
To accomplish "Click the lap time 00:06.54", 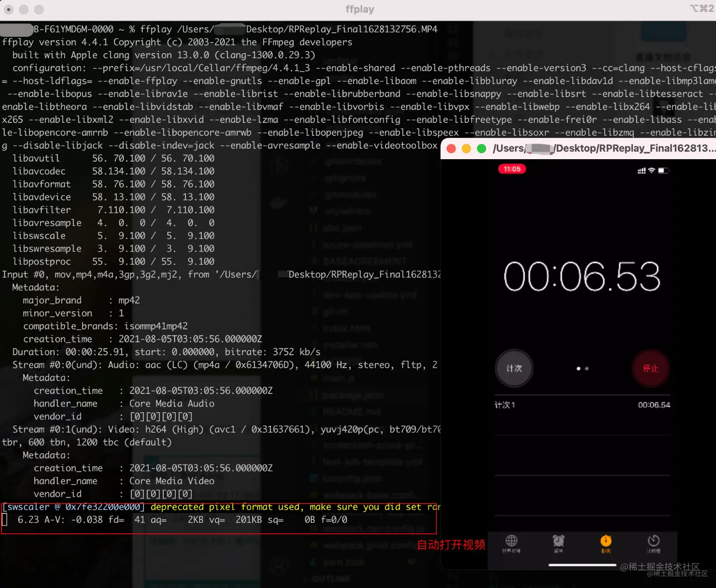I will coord(654,405).
